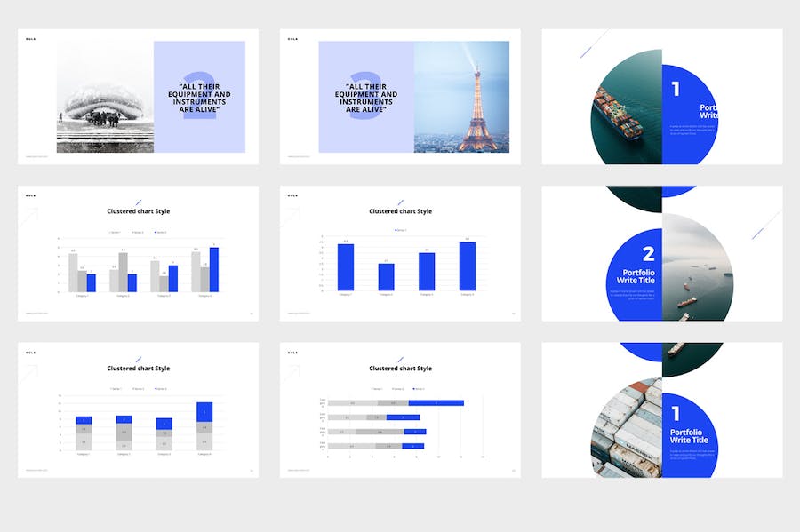Viewport: 800px width, 532px height.
Task: Click the tallest blue bar in the single-series chart
Action: pyautogui.click(x=467, y=266)
